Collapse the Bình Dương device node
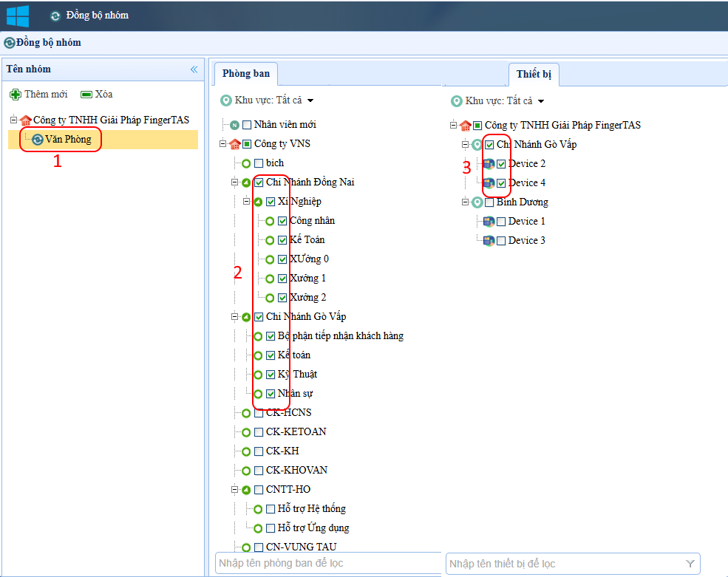728x577 pixels. 465,202
